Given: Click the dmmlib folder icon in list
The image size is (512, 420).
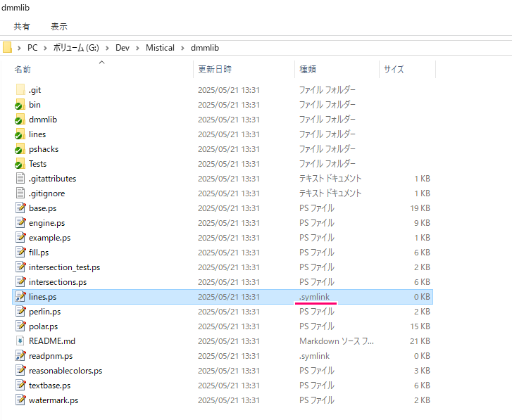Looking at the screenshot, I should click(20, 120).
